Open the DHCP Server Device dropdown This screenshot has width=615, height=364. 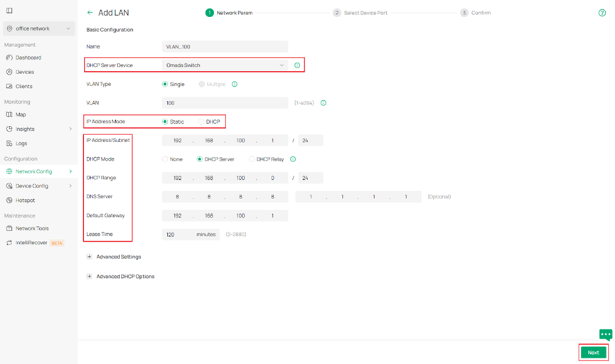point(225,65)
